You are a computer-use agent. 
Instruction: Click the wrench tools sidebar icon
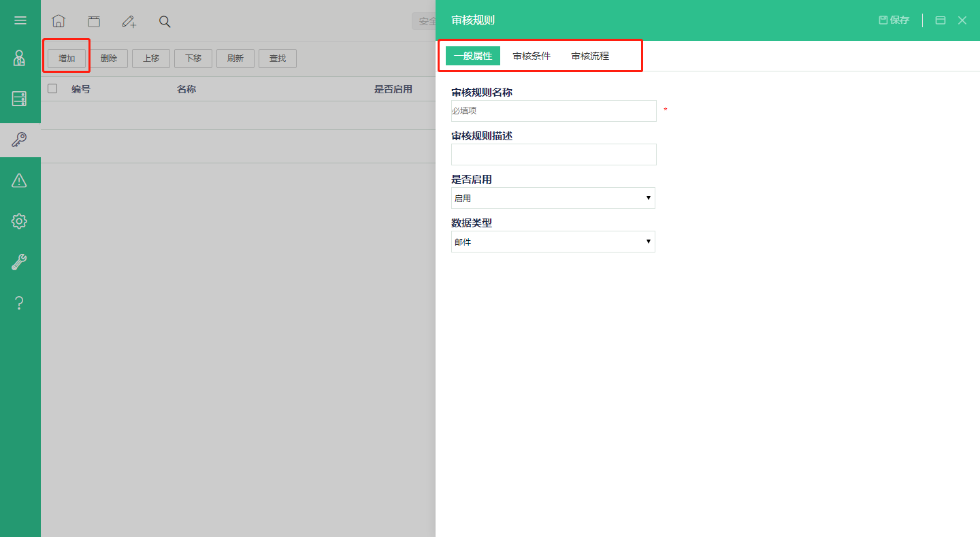[20, 262]
